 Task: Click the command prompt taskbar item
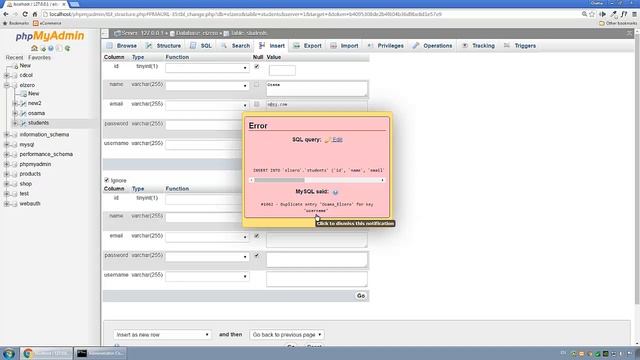click(x=100, y=353)
